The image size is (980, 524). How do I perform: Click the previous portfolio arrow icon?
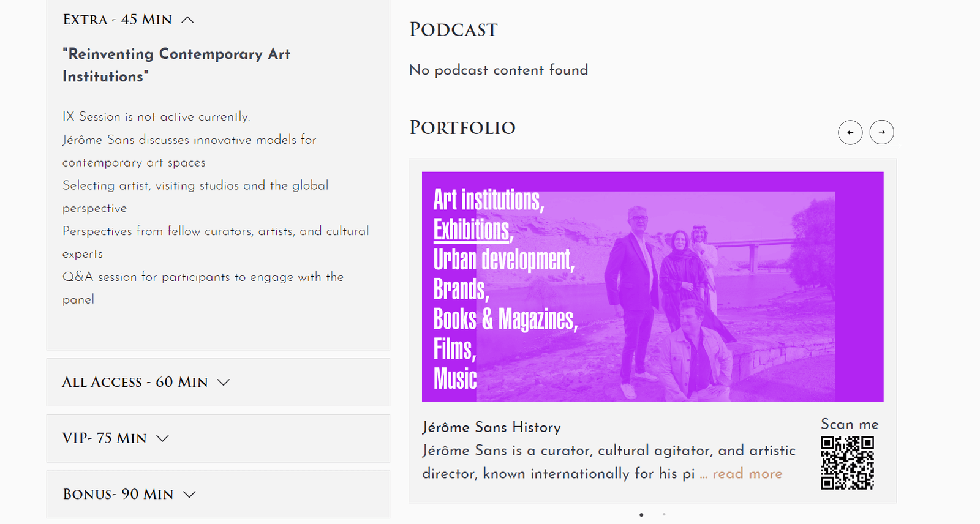coord(850,132)
